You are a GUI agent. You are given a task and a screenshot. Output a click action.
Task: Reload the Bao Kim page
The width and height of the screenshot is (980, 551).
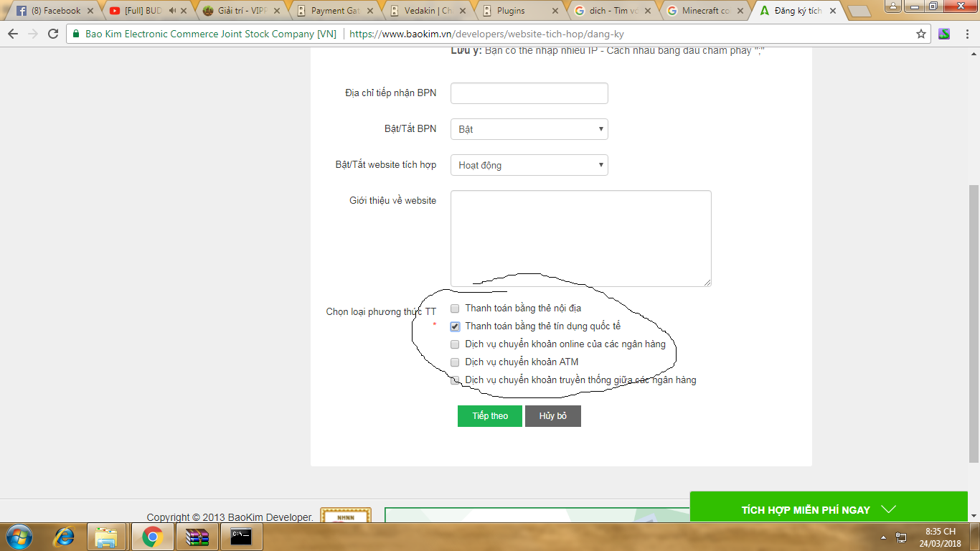53,34
